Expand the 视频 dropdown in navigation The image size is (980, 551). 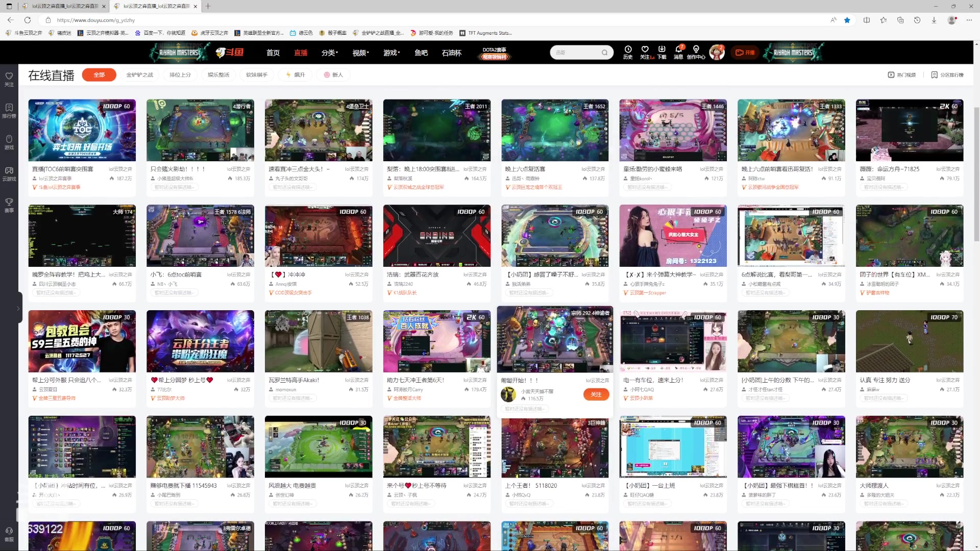coord(360,53)
